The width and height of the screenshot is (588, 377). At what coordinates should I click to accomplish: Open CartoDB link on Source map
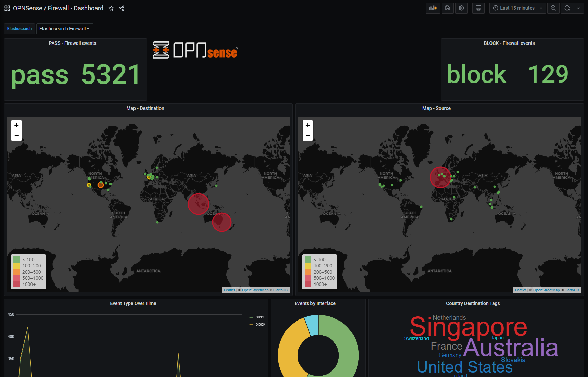[572, 290]
